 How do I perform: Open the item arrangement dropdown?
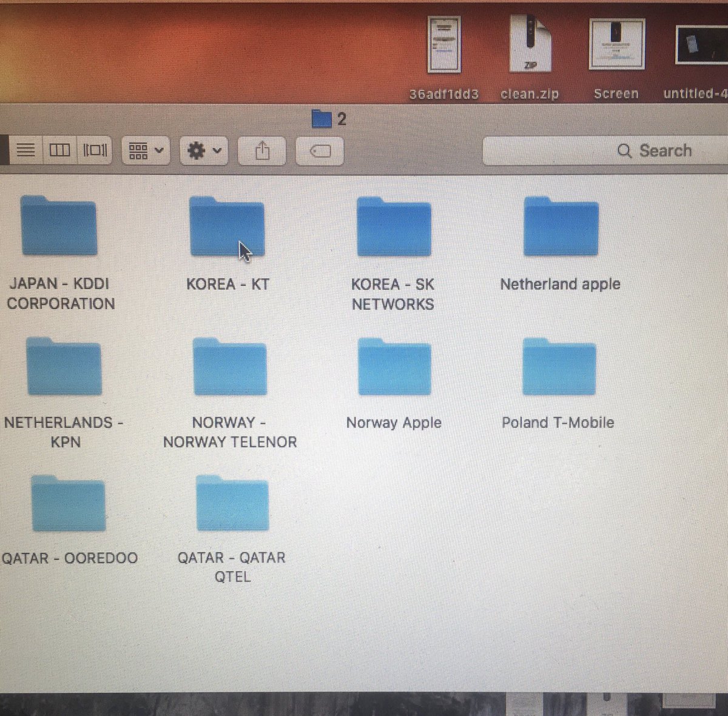pos(145,150)
